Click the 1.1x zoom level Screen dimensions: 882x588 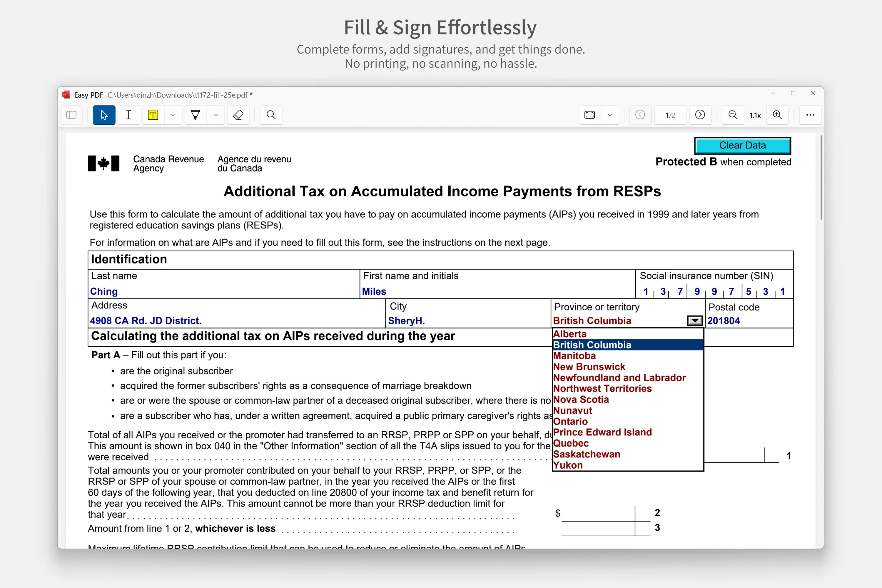(755, 115)
